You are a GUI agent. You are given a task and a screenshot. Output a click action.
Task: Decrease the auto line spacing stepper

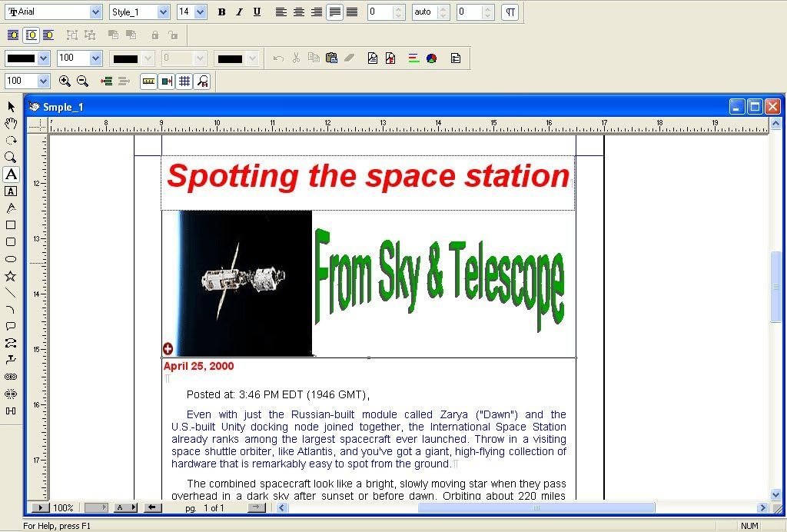coord(443,15)
